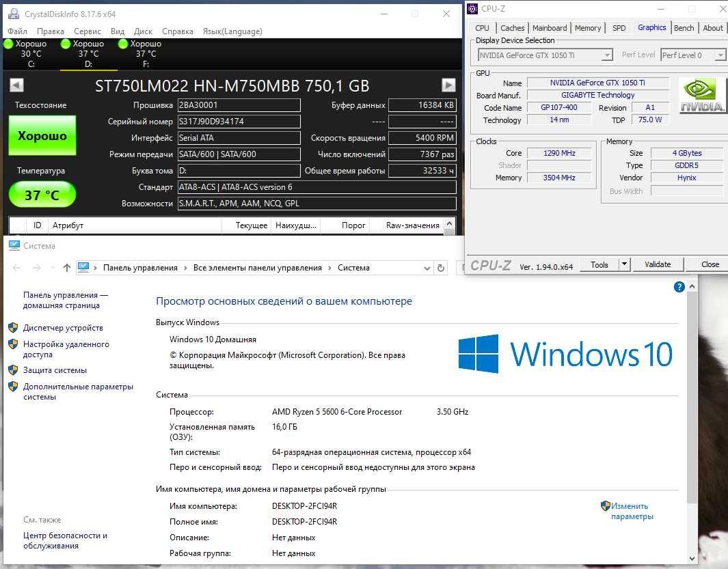Open the Язык(Language) menu in CrystalDiskInfo
Viewport: 728px width, 569px height.
(232, 31)
